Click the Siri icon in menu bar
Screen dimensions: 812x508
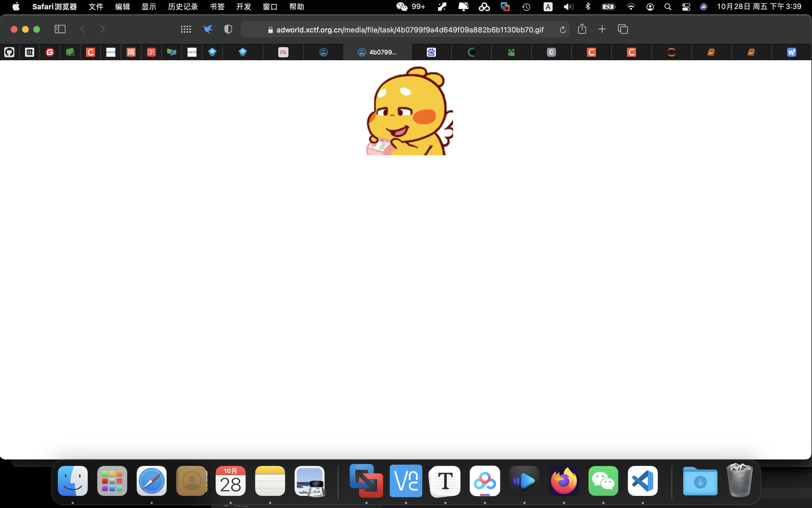[x=704, y=7]
